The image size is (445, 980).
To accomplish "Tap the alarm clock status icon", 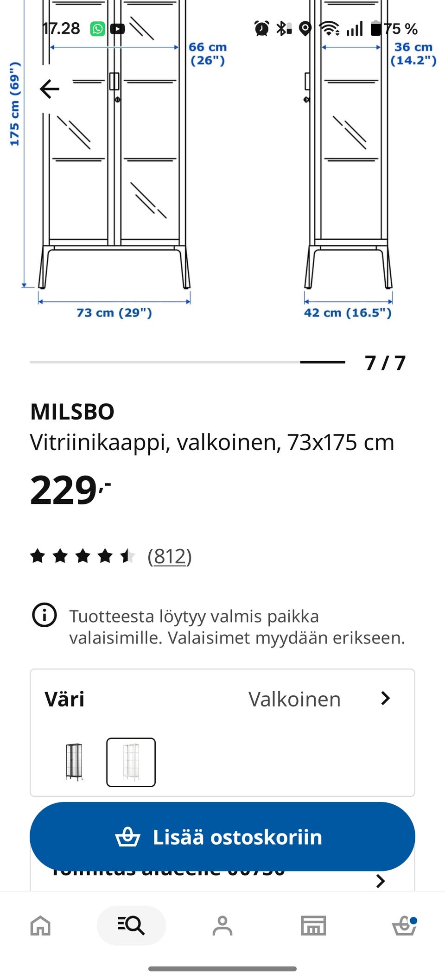I will coord(262,29).
